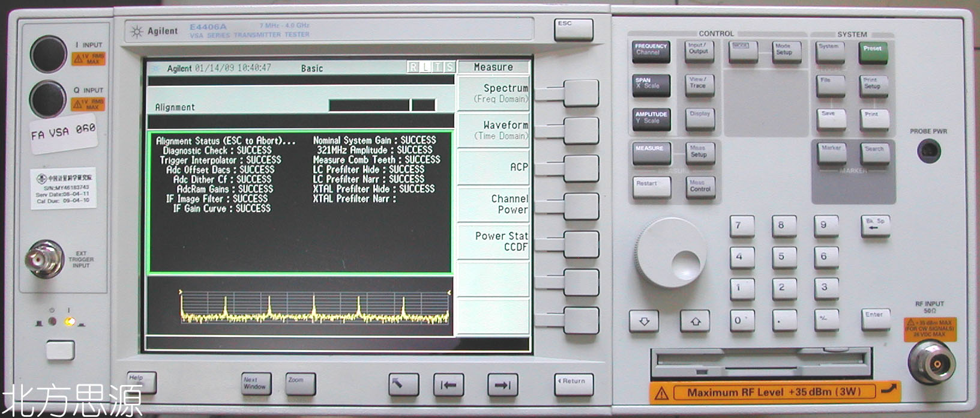This screenshot has width=980, height=418.
Task: Push the FREQUENCY Channel key
Action: click(651, 52)
